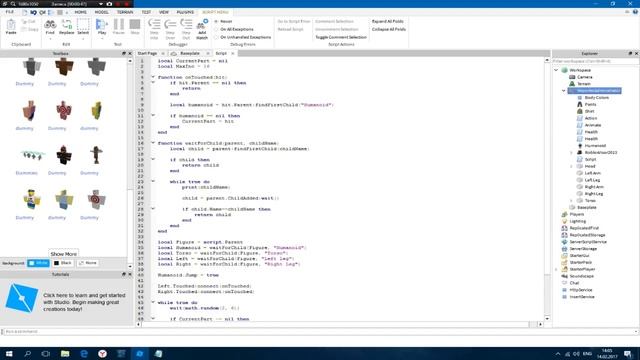Viewport: 640px width, 360px height.
Task: Open File Explorer from the taskbar
Action: click(65, 354)
